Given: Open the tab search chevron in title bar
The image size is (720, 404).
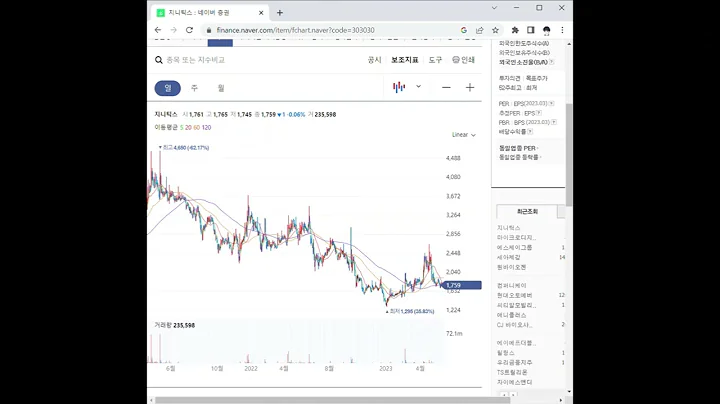Looking at the screenshot, I should pos(494,8).
